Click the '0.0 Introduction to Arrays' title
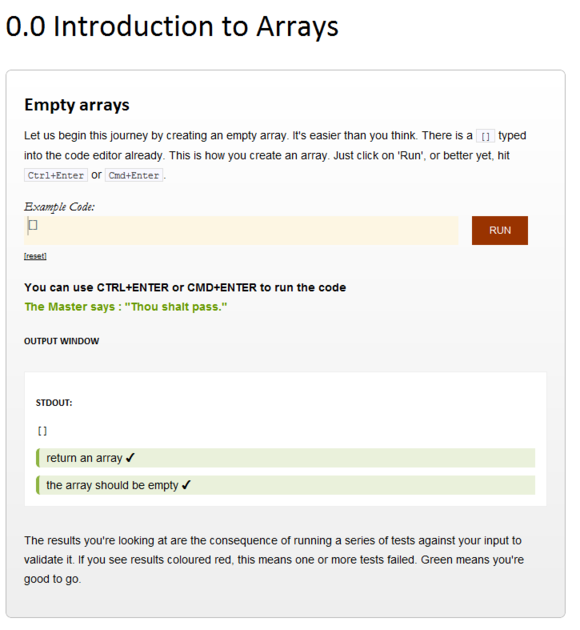Screen dimensions: 580x630 tap(172, 27)
